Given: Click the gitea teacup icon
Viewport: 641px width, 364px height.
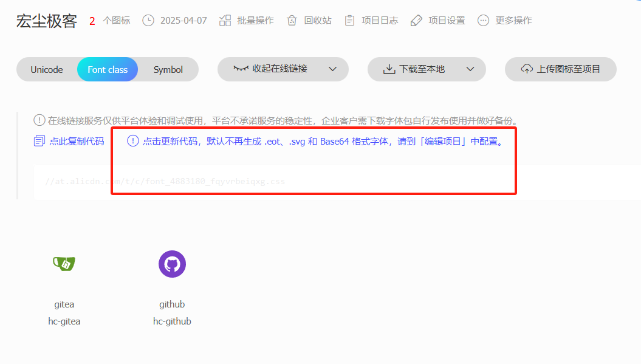Looking at the screenshot, I should (x=64, y=264).
